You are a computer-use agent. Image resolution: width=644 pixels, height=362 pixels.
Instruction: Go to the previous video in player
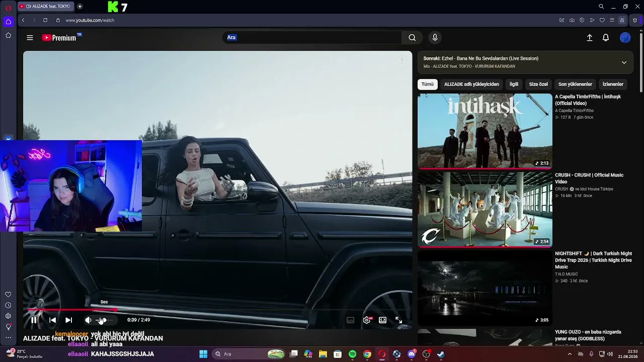(52, 320)
